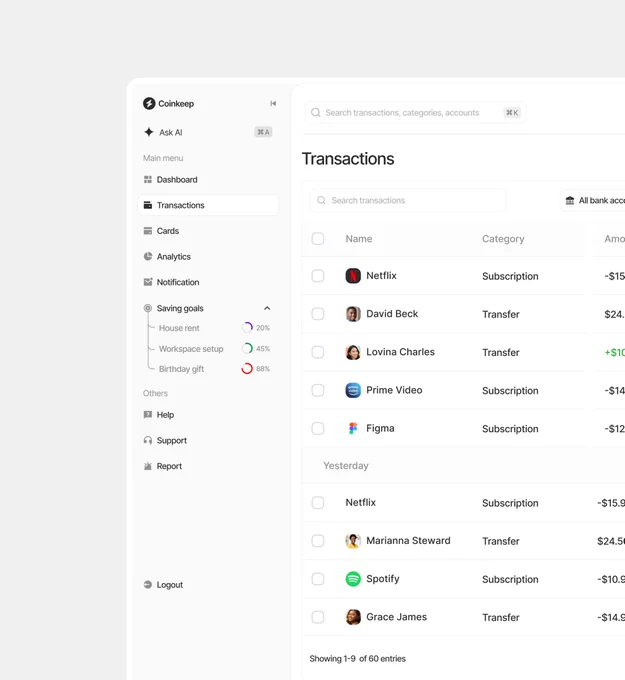Check the Spotify row checkbox
Image resolution: width=625 pixels, height=680 pixels.
[x=318, y=579]
